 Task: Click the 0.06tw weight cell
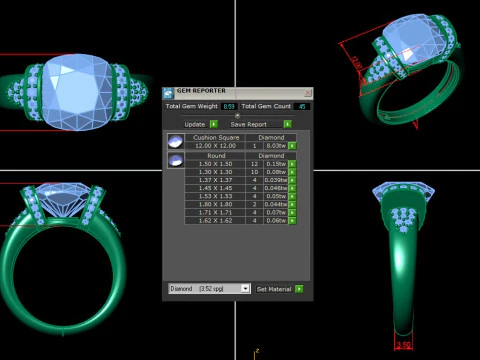(x=276, y=221)
